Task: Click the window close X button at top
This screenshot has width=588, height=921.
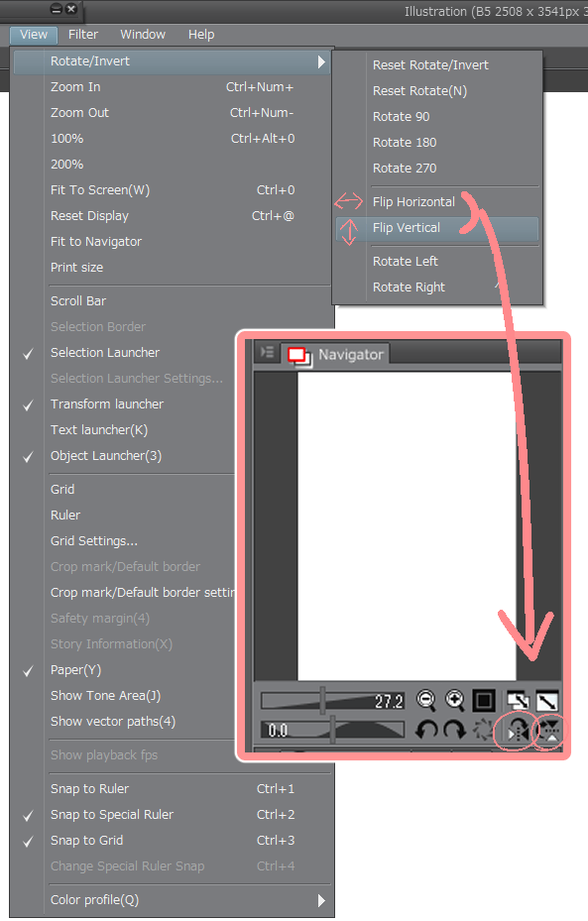Action: tap(71, 9)
